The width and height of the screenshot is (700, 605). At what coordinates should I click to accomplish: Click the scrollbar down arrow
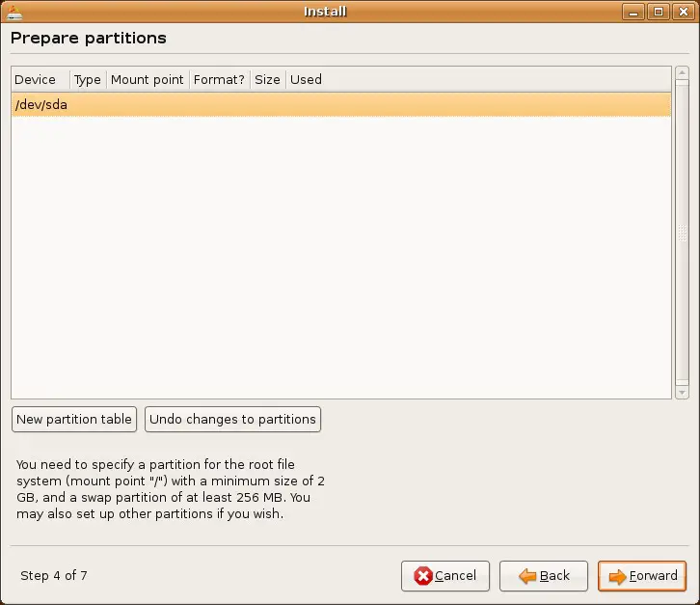682,393
